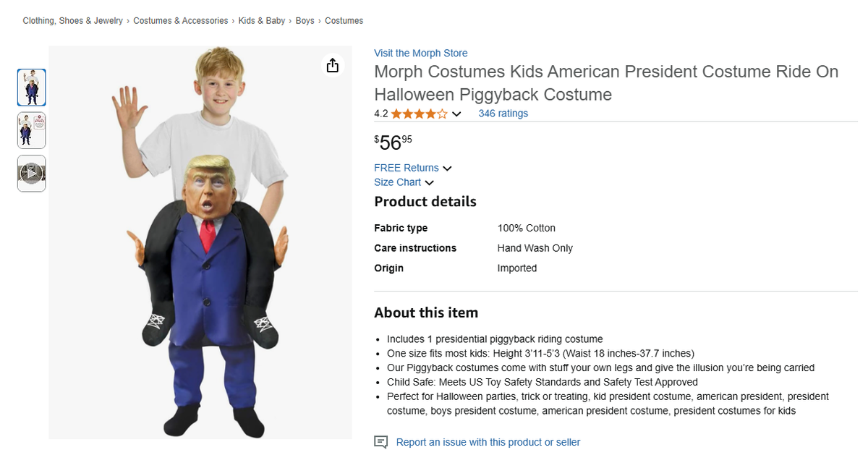Click the orange star rating icons
This screenshot has width=868, height=455.
click(x=419, y=114)
